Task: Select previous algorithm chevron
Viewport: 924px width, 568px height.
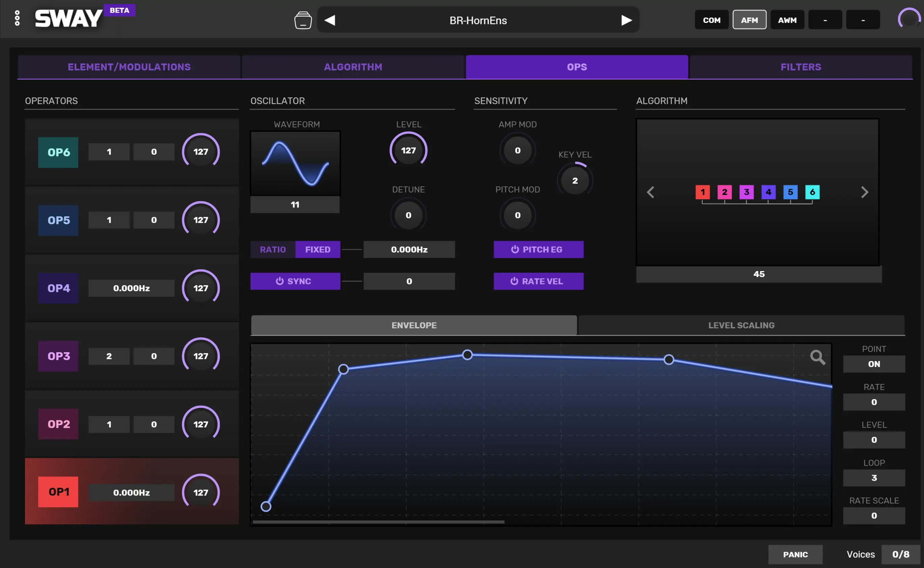Action: (651, 192)
